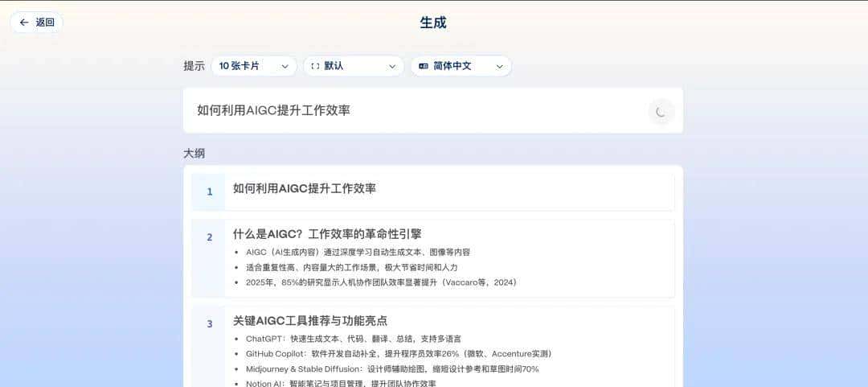
Task: Click the GitHub Copilot bullet line
Action: point(399,354)
